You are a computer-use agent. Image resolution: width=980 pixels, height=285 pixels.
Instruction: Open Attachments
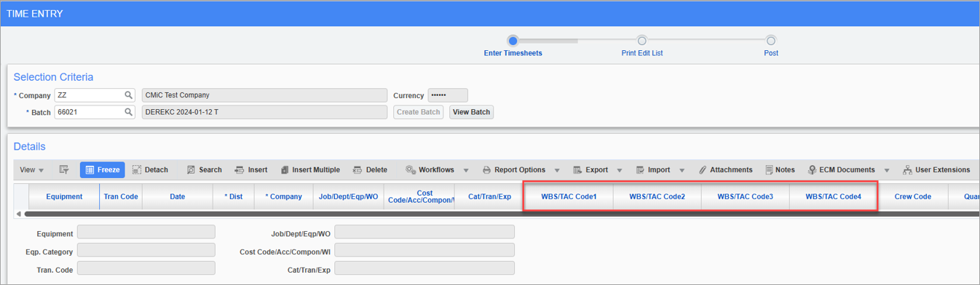pos(725,170)
